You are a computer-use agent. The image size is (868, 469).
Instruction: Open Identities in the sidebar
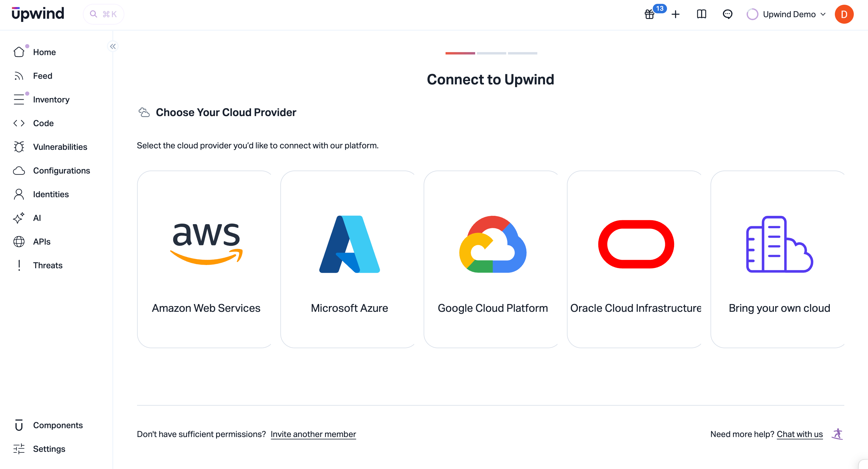(x=51, y=195)
